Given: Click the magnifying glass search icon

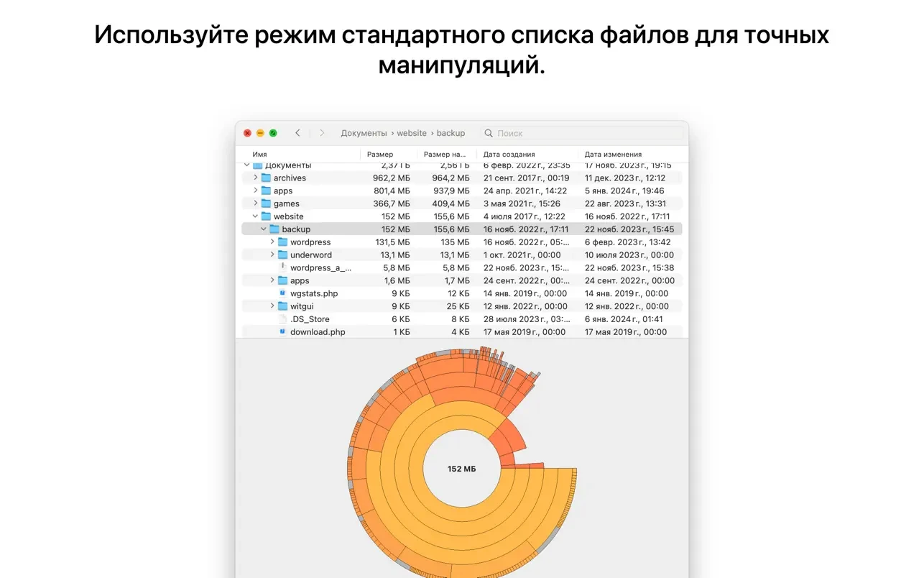Looking at the screenshot, I should click(x=489, y=133).
